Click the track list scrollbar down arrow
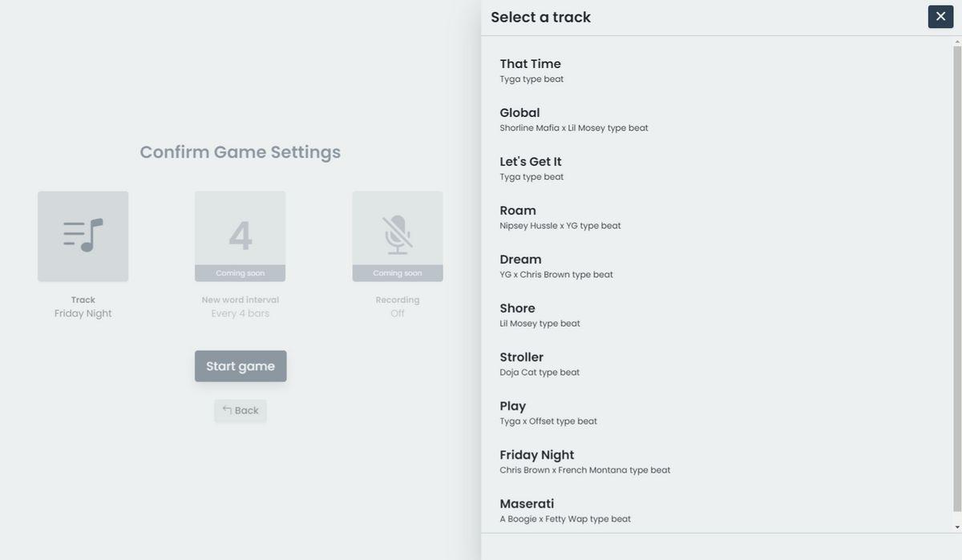The width and height of the screenshot is (962, 560). 957,527
